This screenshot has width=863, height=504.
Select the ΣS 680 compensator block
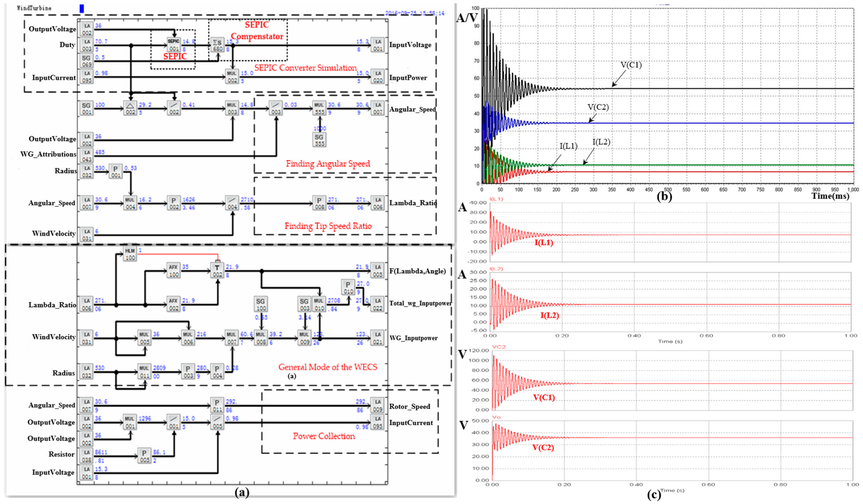(217, 45)
